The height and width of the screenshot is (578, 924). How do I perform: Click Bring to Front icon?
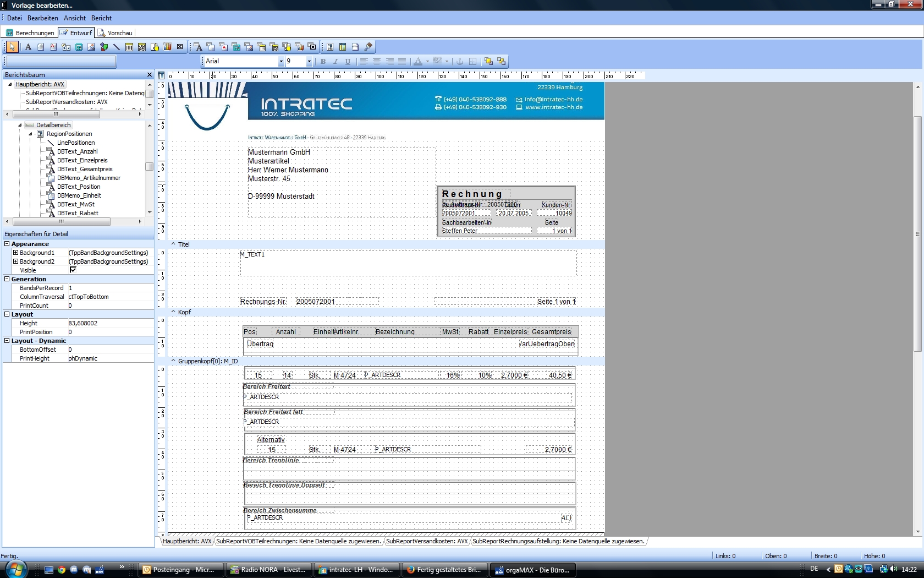[x=488, y=61]
